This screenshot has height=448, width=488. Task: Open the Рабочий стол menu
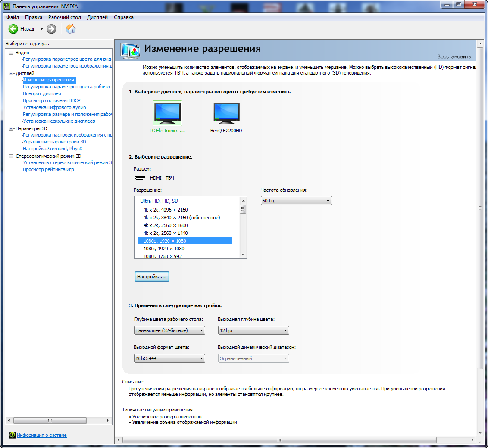(65, 17)
